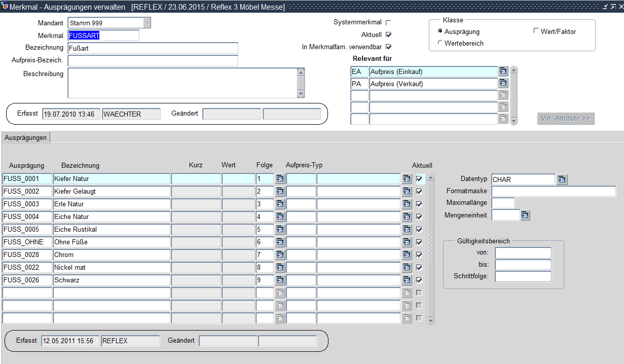This screenshot has width=624, height=364.
Task: Click the Virt. Attribute >> button
Action: [x=566, y=119]
